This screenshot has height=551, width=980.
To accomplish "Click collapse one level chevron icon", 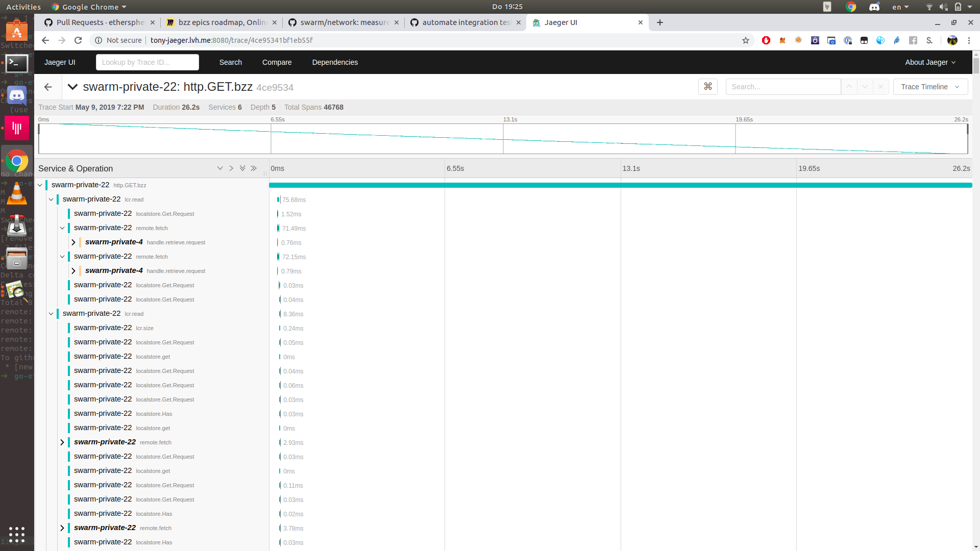I will [231, 168].
